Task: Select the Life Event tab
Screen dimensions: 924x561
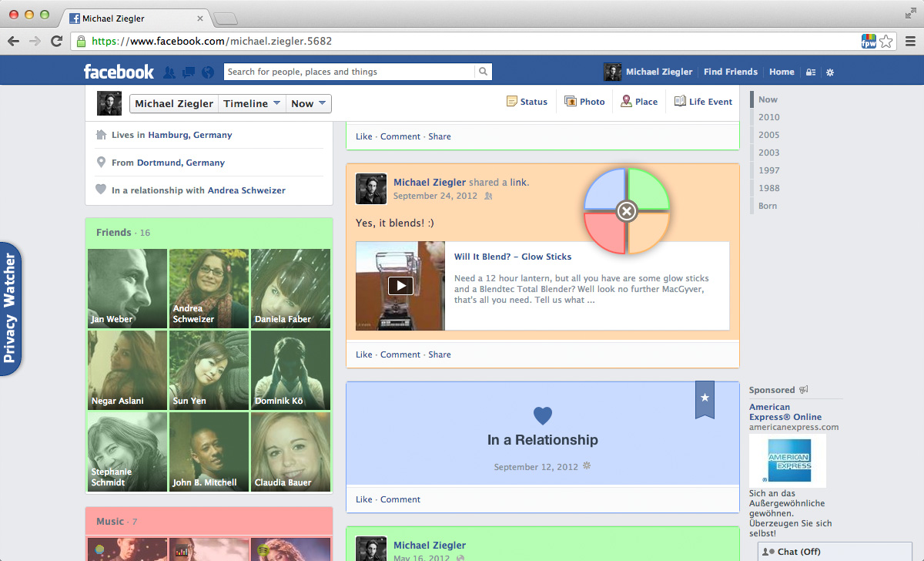Action: [703, 102]
